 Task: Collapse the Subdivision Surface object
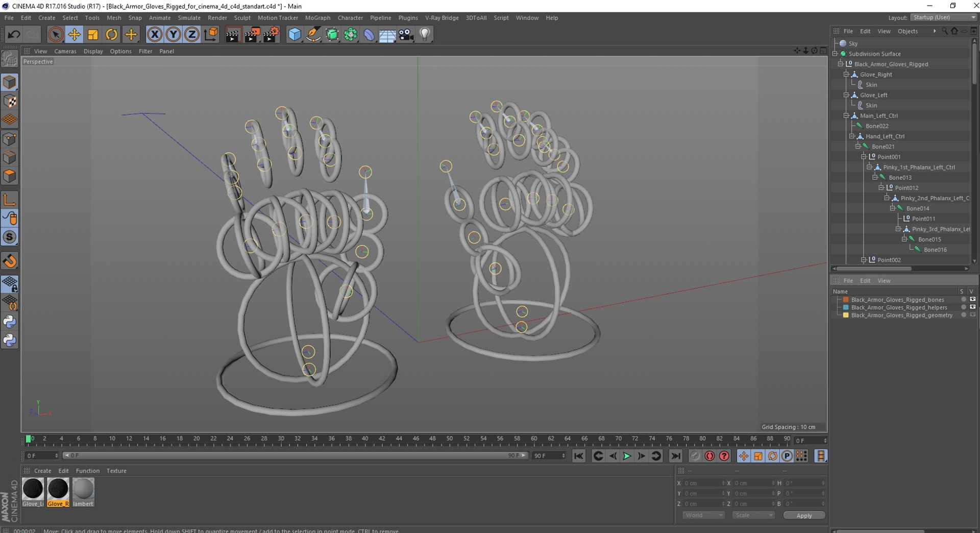tap(836, 54)
